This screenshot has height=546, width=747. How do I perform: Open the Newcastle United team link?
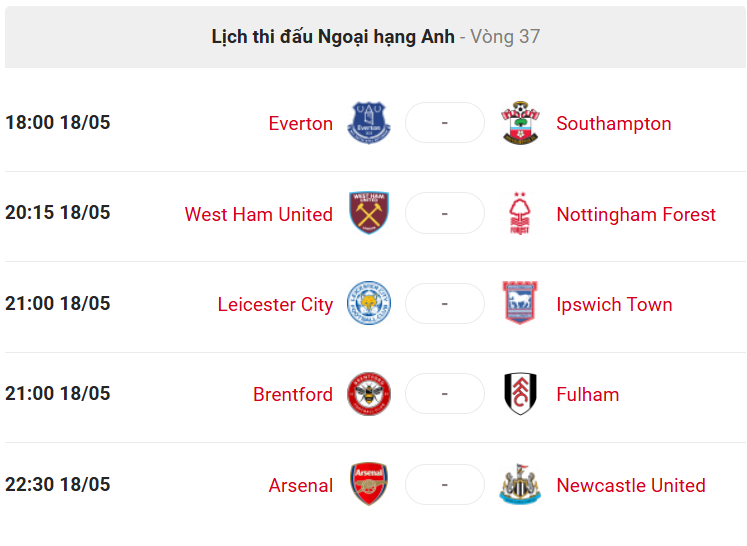coord(631,485)
